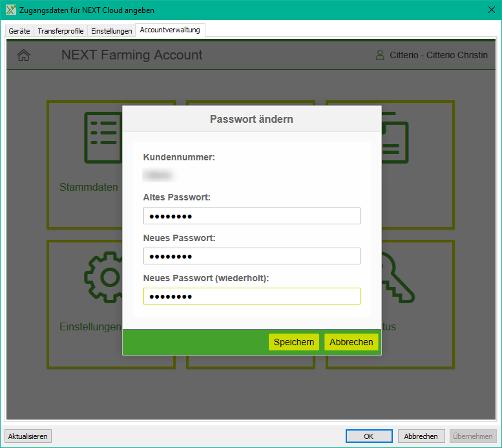
Task: Switch to the Geräte tab
Action: [19, 31]
